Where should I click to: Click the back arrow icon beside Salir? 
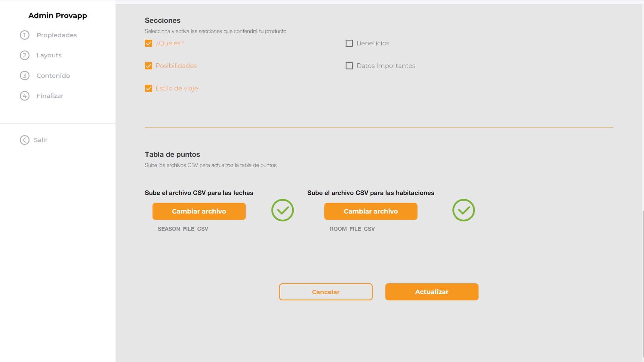point(25,140)
